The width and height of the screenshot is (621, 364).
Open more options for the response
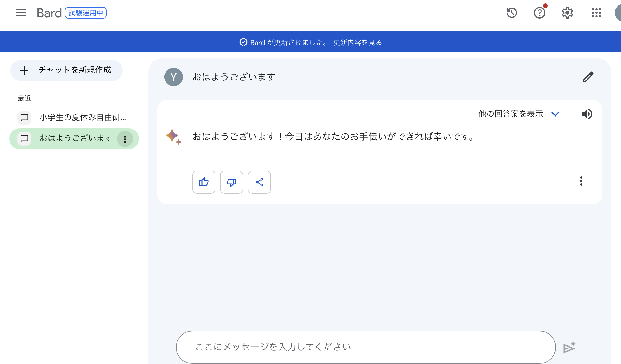(581, 181)
